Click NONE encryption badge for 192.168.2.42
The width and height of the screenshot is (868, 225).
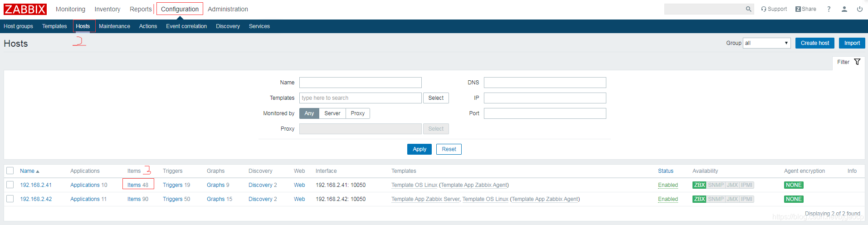point(794,199)
